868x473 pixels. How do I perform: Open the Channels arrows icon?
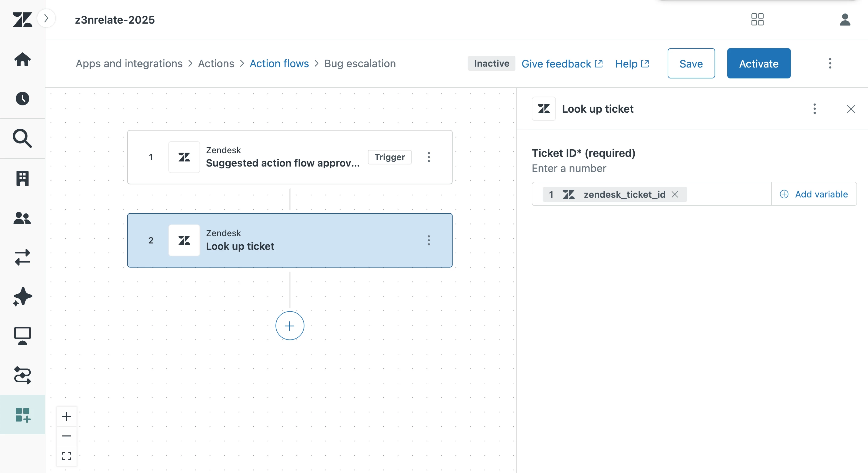pos(22,257)
